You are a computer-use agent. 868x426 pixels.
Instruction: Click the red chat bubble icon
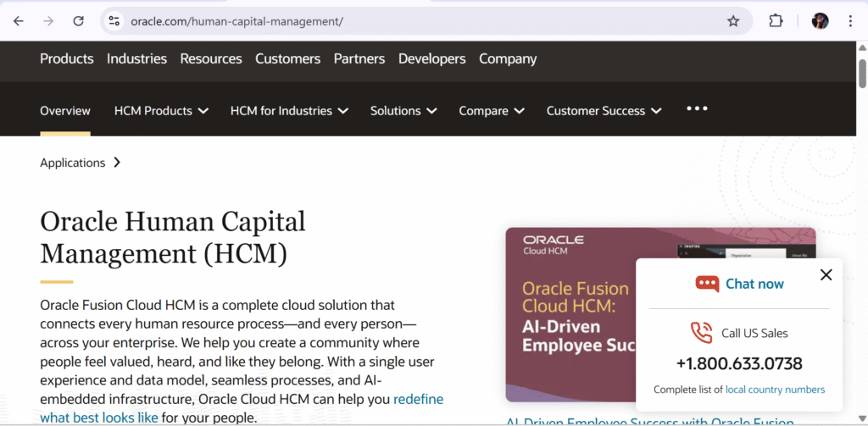[x=707, y=284]
